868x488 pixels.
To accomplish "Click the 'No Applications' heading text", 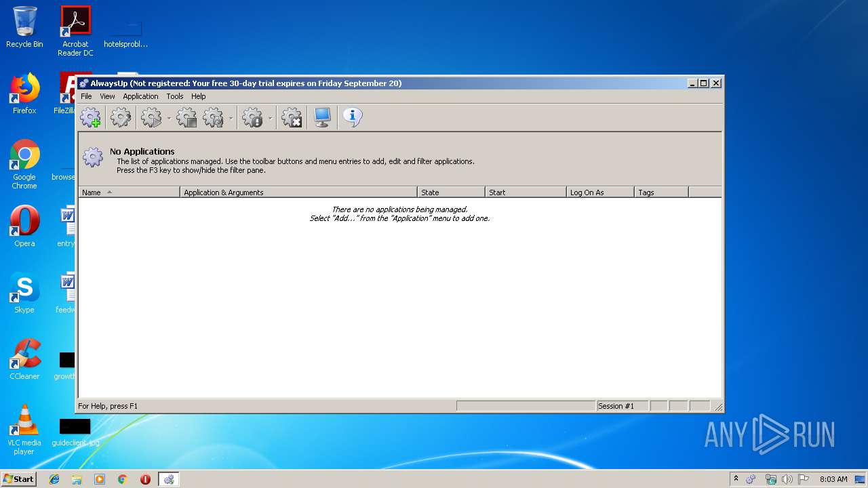I will [142, 151].
